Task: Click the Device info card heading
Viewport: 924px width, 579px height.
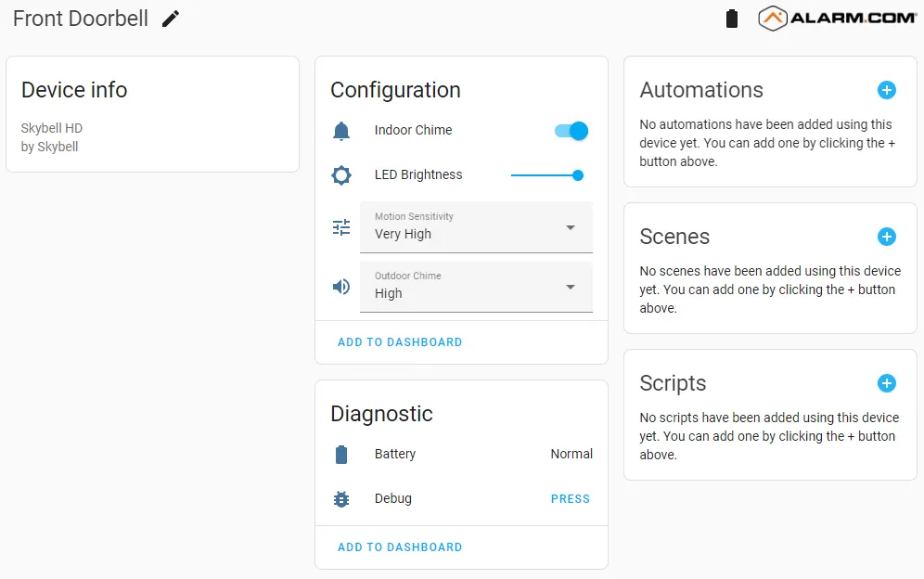Action: coord(74,90)
